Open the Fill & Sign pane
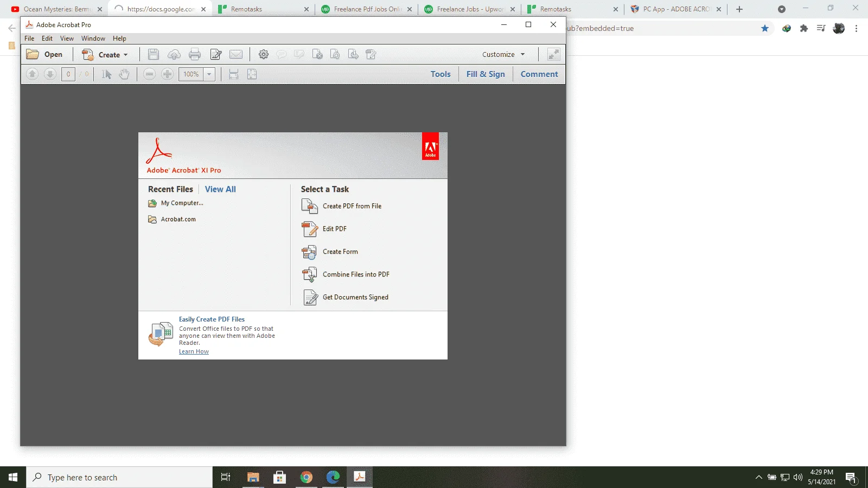 [486, 74]
